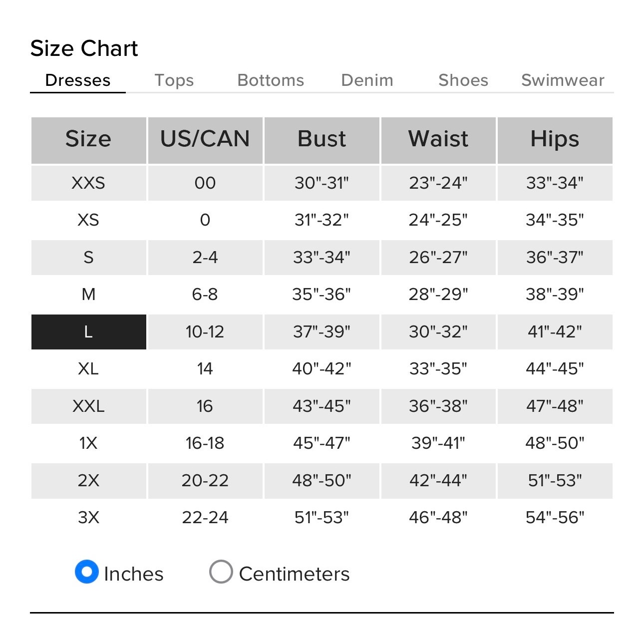
Task: Select the XXS size cell
Action: click(89, 183)
